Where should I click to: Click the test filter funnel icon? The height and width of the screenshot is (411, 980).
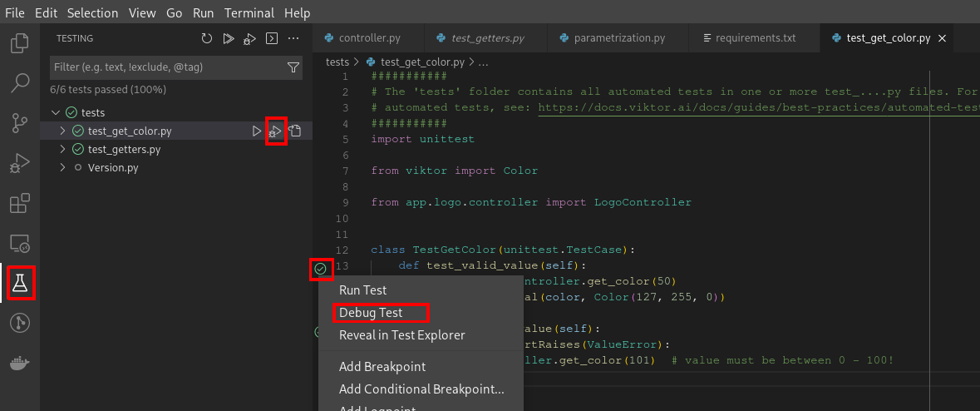coord(293,67)
